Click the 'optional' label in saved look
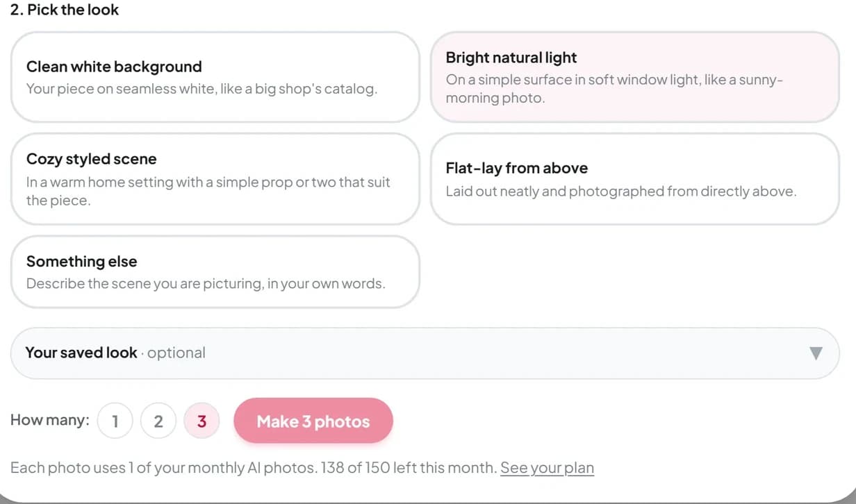This screenshot has width=856, height=504. click(x=176, y=353)
